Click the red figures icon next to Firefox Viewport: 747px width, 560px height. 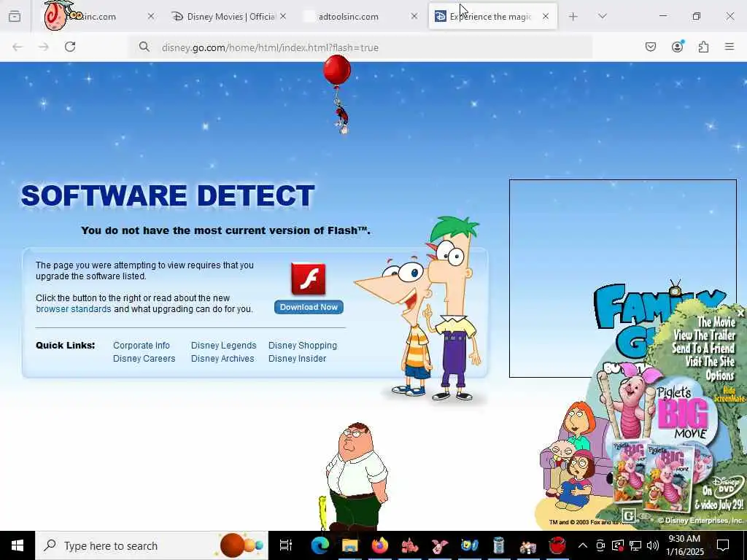(x=410, y=545)
